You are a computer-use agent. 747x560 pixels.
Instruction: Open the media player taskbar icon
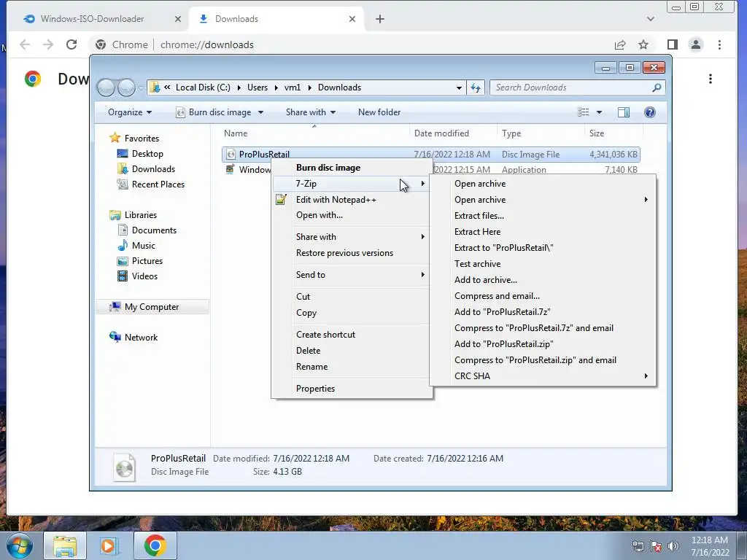click(x=109, y=545)
